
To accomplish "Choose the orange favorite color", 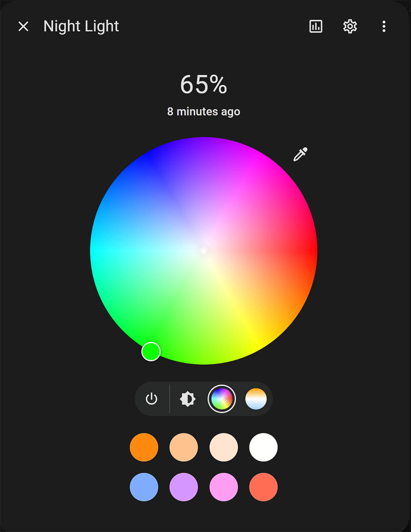I will pyautogui.click(x=144, y=447).
